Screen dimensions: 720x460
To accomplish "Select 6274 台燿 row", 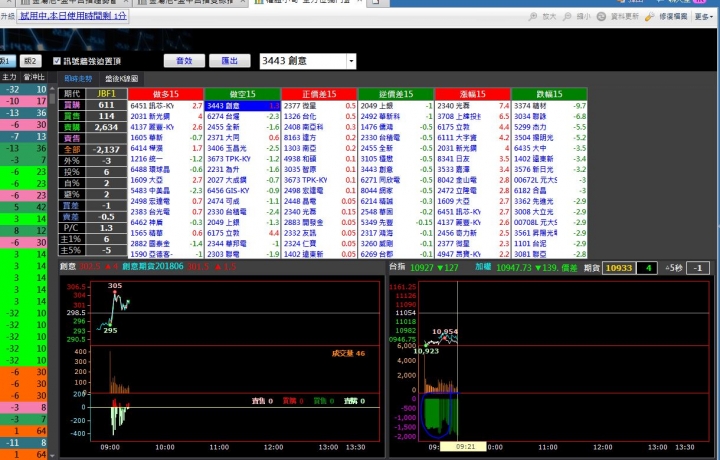I will 242,116.
